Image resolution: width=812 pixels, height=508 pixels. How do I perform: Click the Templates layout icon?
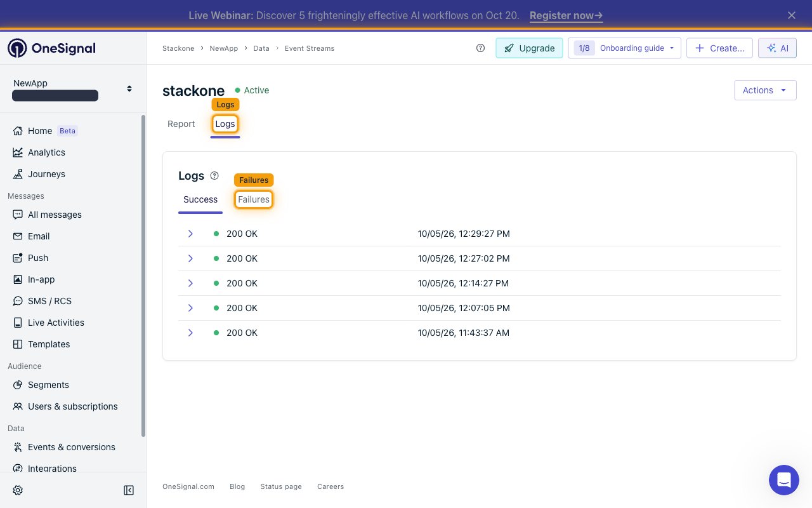[x=18, y=344]
